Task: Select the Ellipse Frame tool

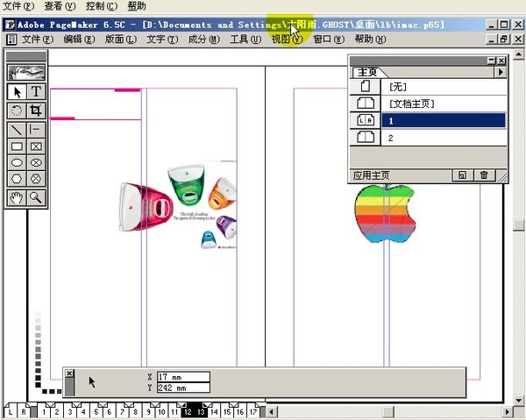Action: (x=36, y=163)
